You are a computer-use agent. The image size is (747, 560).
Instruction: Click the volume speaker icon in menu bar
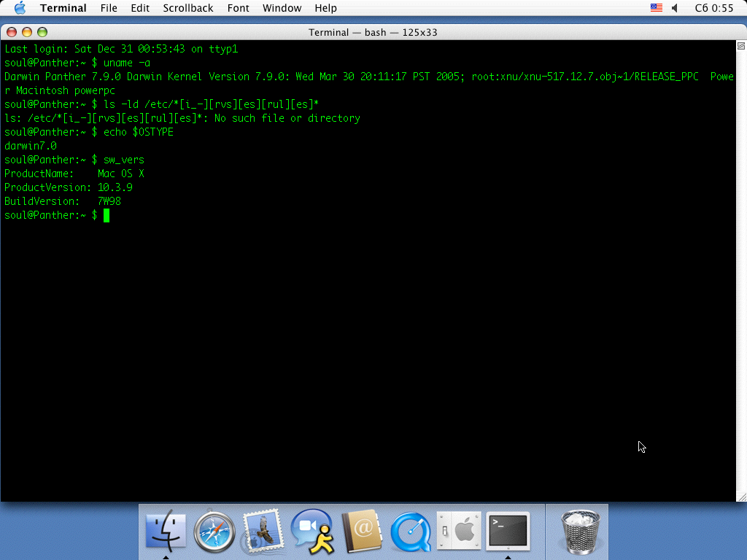point(675,7)
